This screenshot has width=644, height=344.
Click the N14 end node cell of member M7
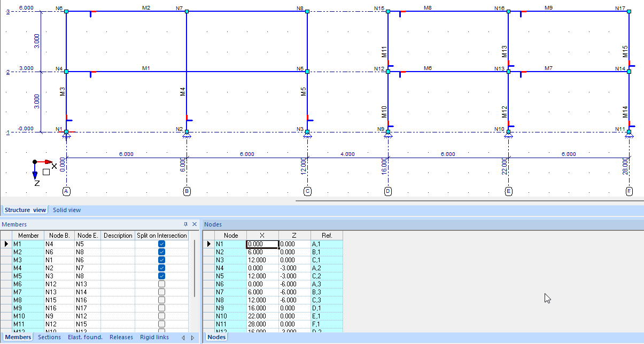[x=88, y=292]
